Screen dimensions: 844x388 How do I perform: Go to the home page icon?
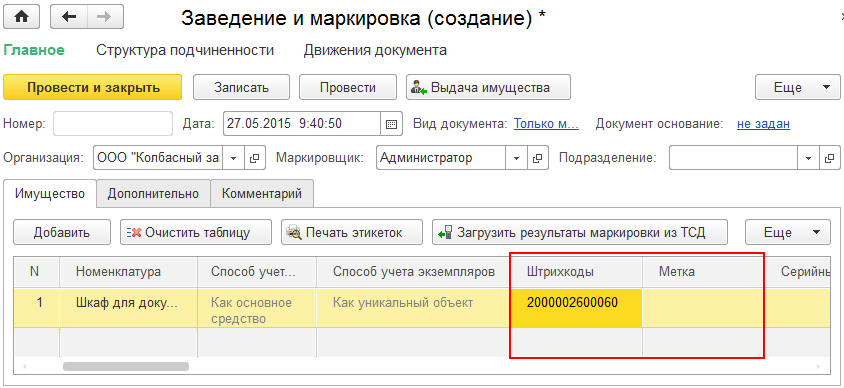coord(22,17)
